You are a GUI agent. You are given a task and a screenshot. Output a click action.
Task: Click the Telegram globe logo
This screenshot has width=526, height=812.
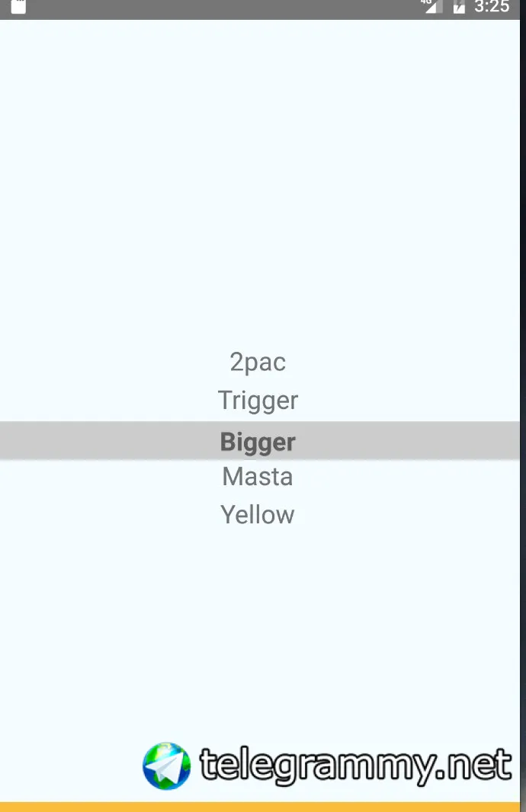(166, 766)
